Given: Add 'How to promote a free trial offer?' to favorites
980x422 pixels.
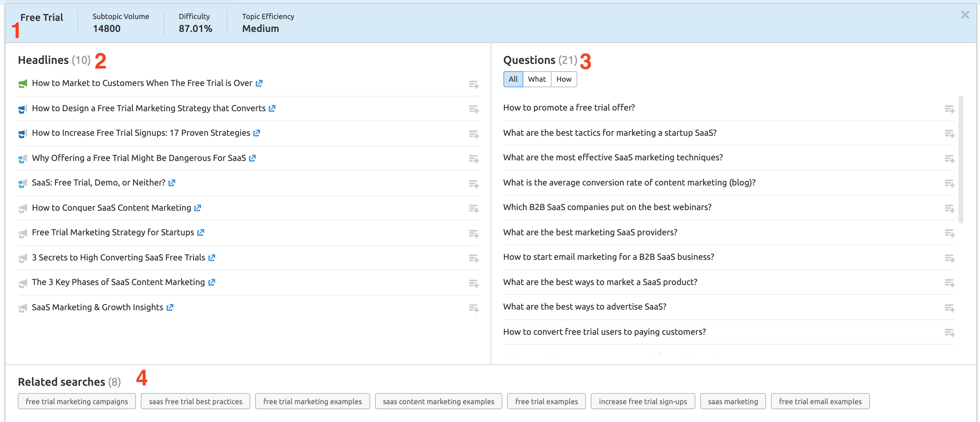Looking at the screenshot, I should point(949,109).
